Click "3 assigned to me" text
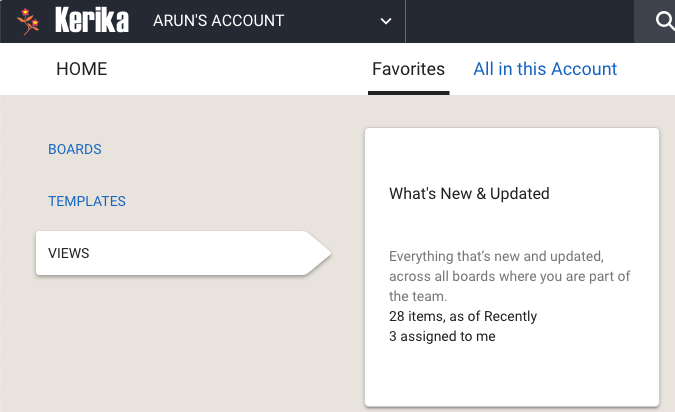675x412 pixels. point(442,336)
